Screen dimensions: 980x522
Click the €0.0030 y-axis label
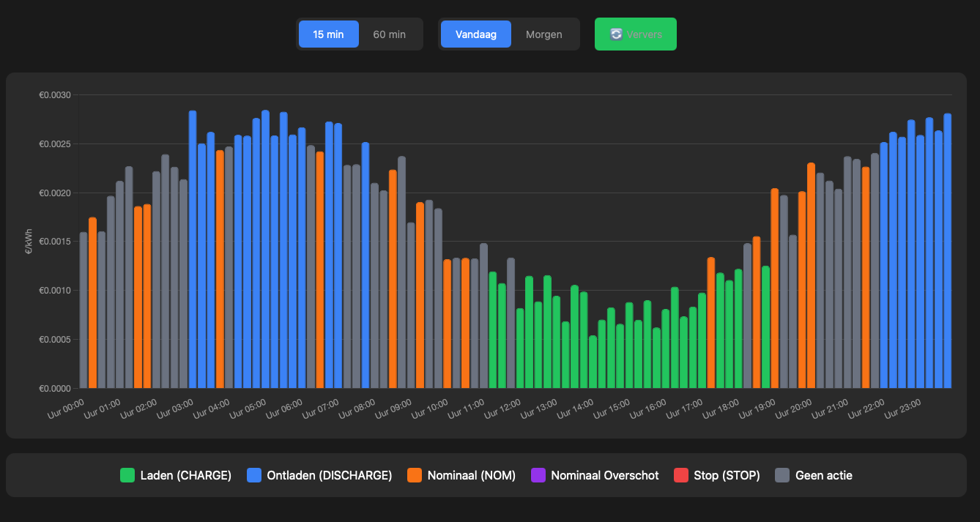point(55,95)
